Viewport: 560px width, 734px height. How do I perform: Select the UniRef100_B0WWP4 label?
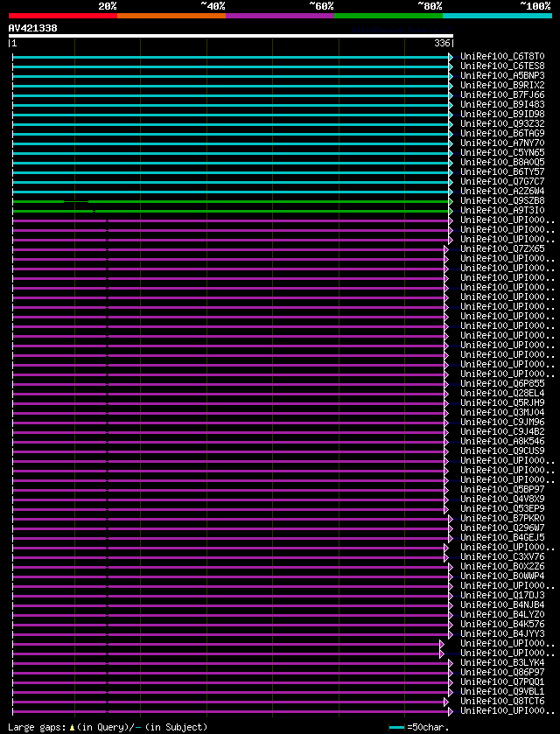tap(502, 576)
